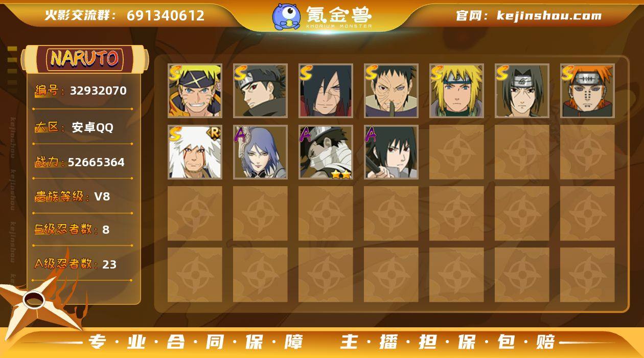The width and height of the screenshot is (644, 358).
Task: Open the kejinshou.com official website link
Action: 549,16
